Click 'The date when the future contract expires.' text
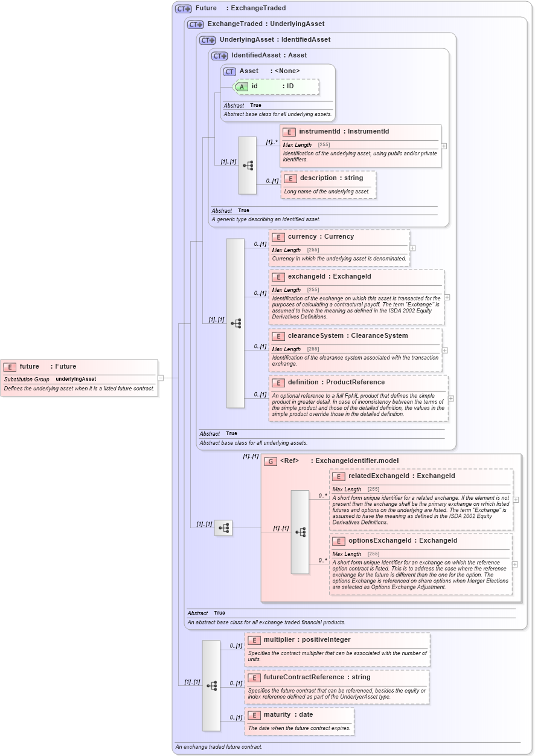Screen dimensions: 535x756 click(x=299, y=728)
